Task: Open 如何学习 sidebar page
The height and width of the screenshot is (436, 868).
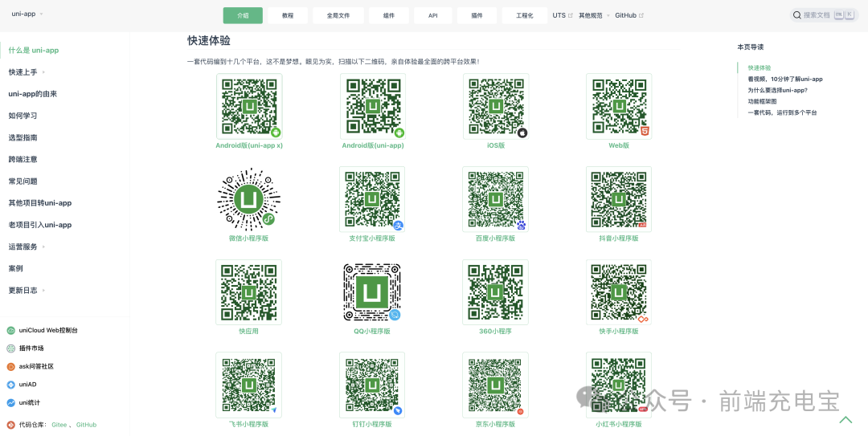Action: (x=23, y=116)
